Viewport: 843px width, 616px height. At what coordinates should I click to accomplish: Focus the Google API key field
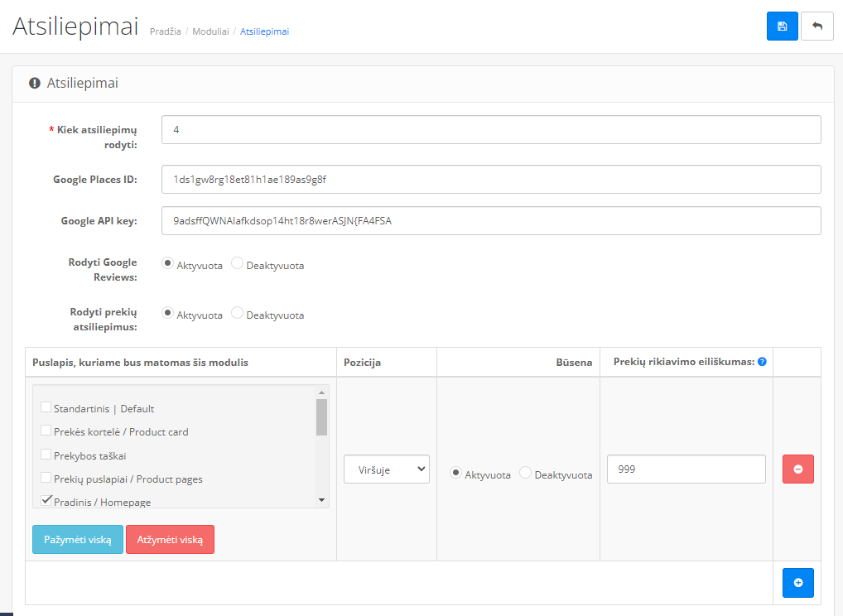point(490,220)
